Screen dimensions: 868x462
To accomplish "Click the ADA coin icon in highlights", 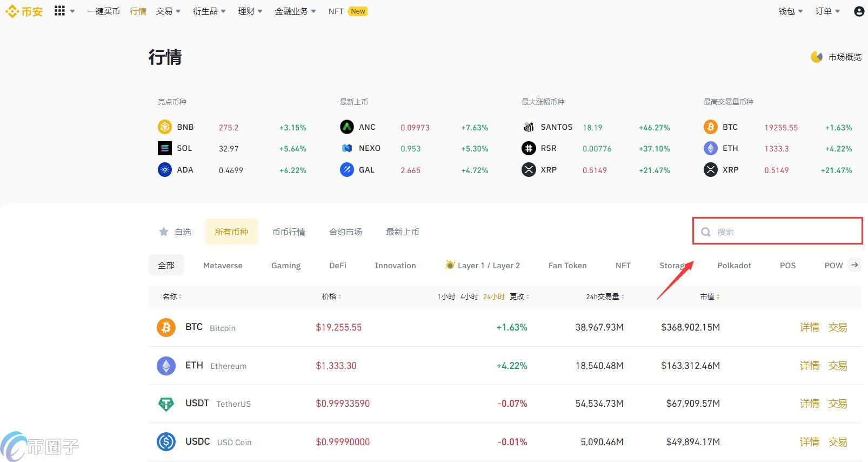I will 165,170.
